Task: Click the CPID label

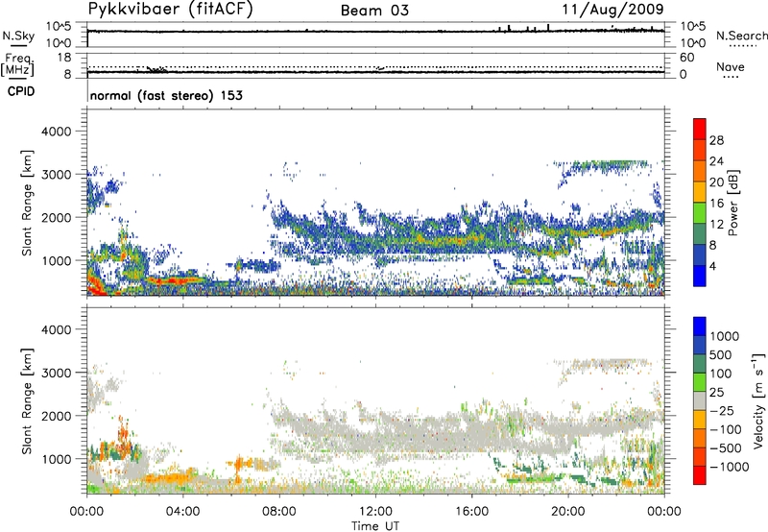Action: 21,91
